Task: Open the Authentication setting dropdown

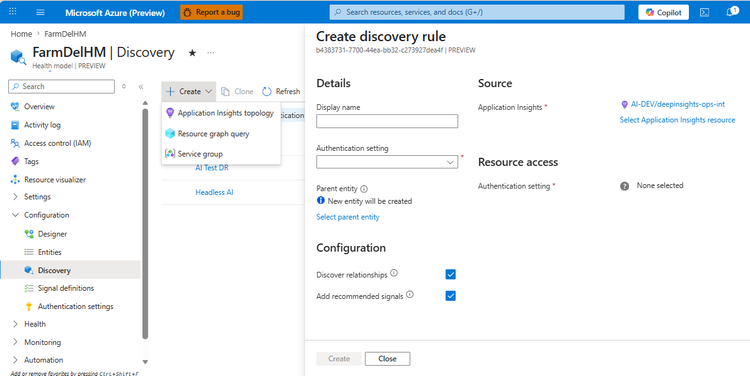Action: 387,162
